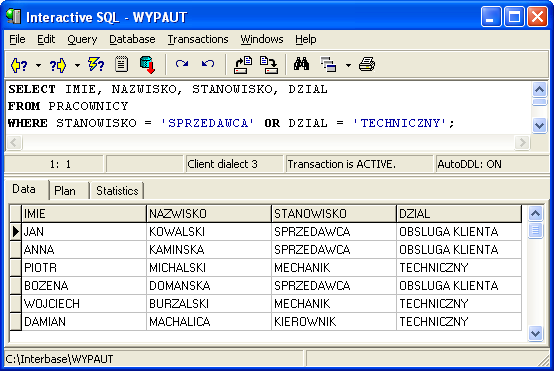Open the Transactions menu

pyautogui.click(x=198, y=39)
